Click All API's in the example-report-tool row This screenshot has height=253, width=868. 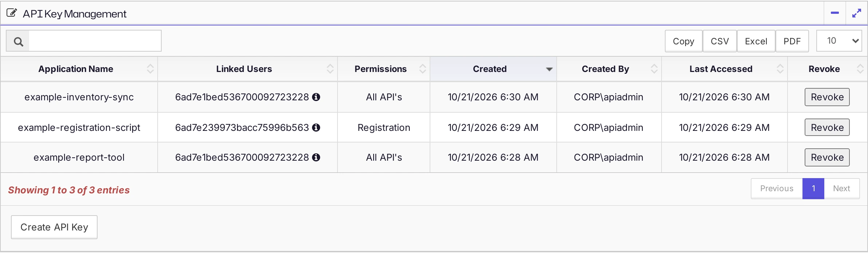(384, 157)
